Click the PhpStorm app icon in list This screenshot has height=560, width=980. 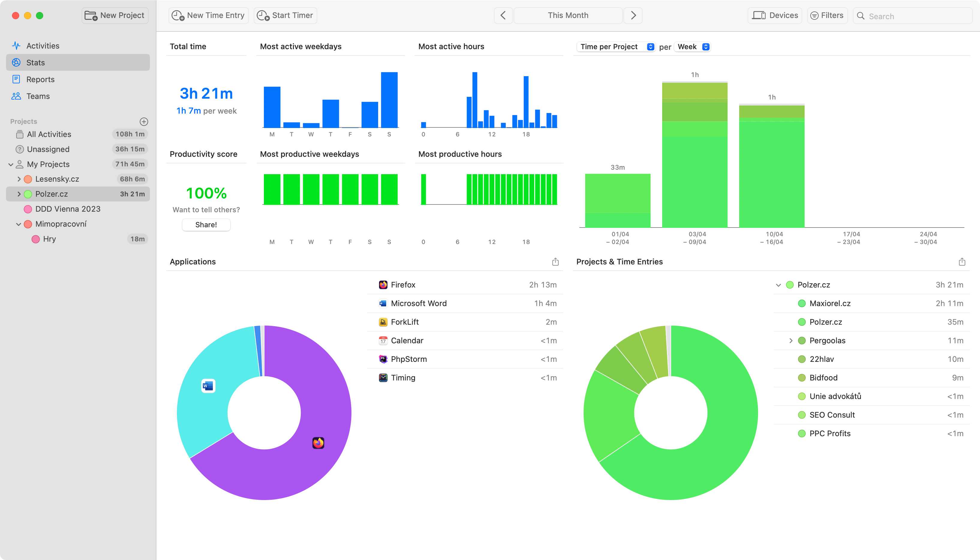(x=383, y=359)
